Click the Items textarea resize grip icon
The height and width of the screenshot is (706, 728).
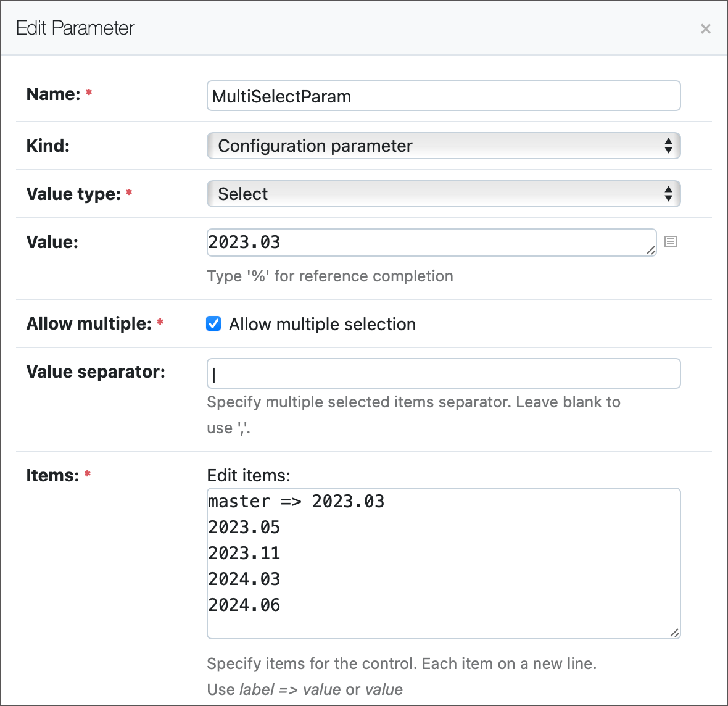click(x=674, y=633)
